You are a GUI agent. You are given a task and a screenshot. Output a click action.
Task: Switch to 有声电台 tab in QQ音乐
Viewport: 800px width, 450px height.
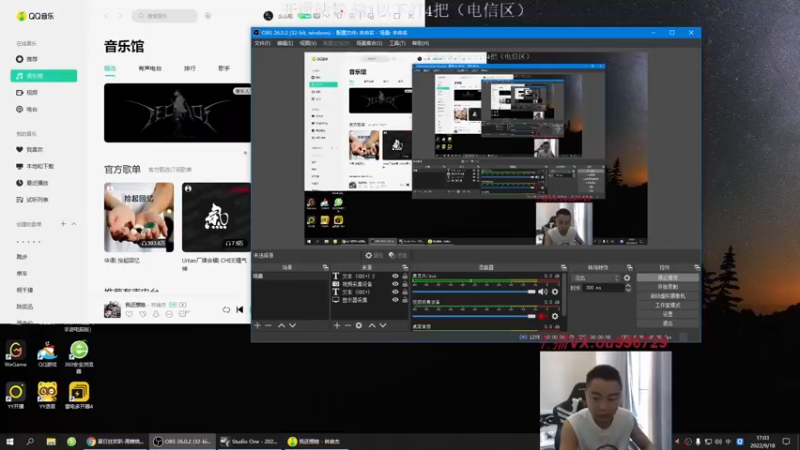pyautogui.click(x=149, y=68)
